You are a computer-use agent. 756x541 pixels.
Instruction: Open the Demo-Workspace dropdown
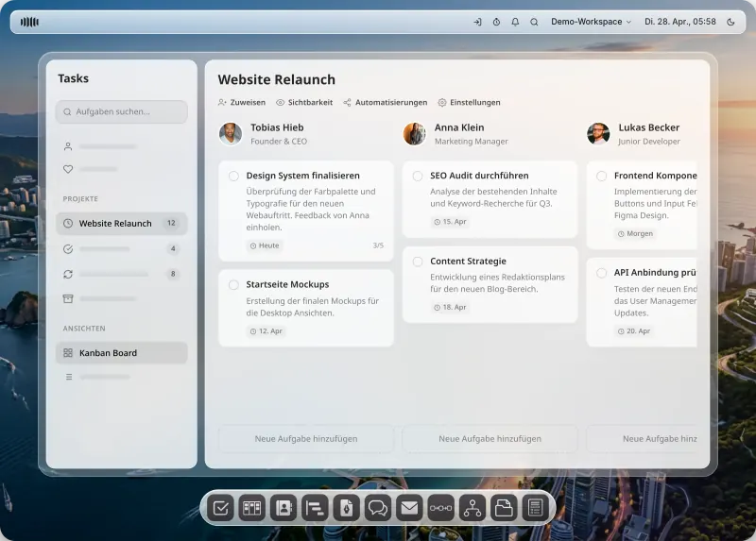click(x=592, y=22)
